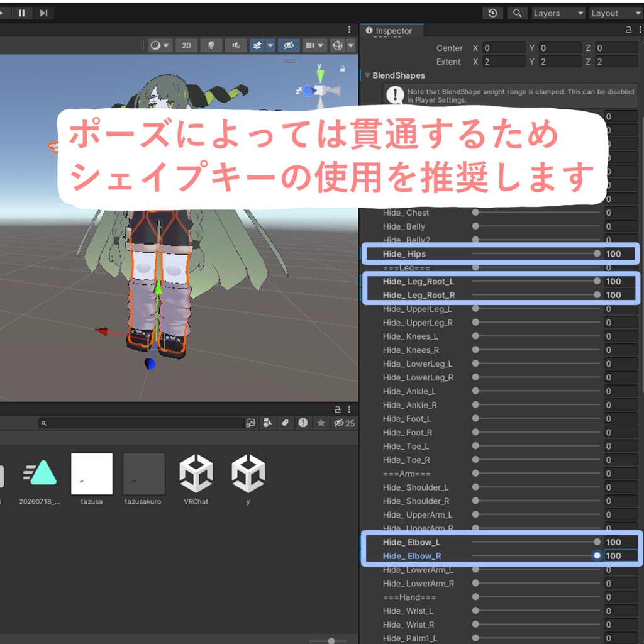The image size is (644, 644).
Task: Open the Gizmos globe icon
Action: pyautogui.click(x=338, y=45)
